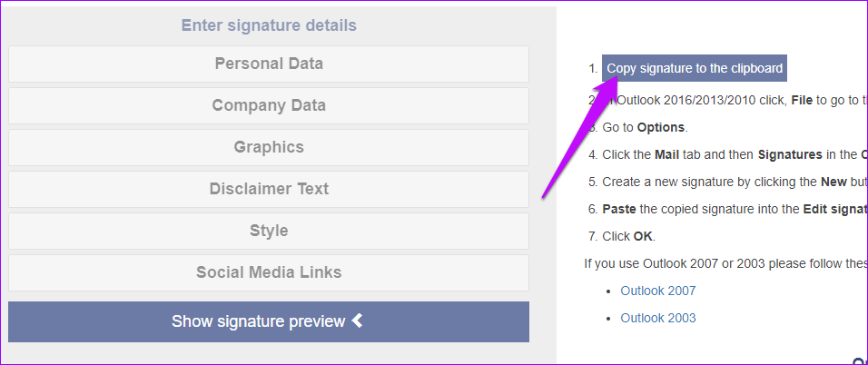Screen dimensions: 868x365
Task: Click the Show signature preview button
Action: (259, 321)
